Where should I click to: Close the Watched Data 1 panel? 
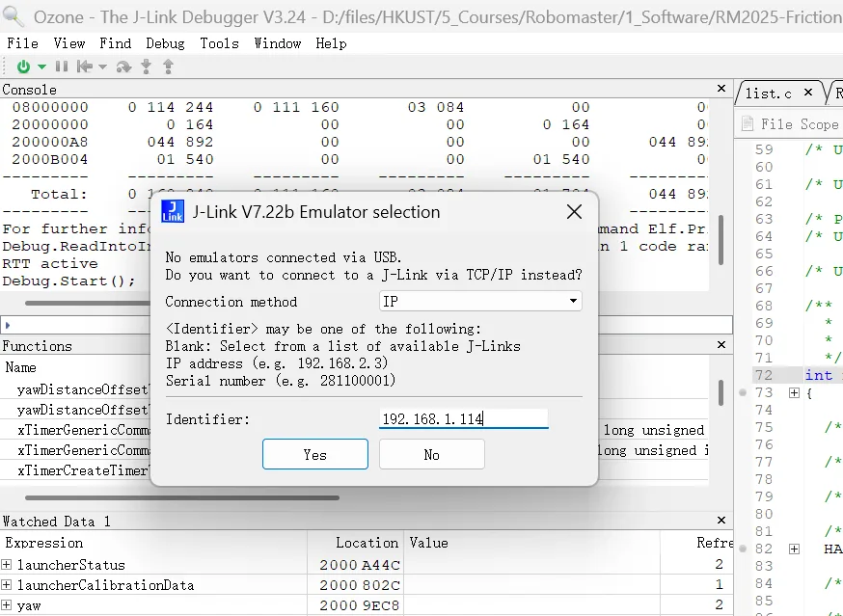(721, 520)
